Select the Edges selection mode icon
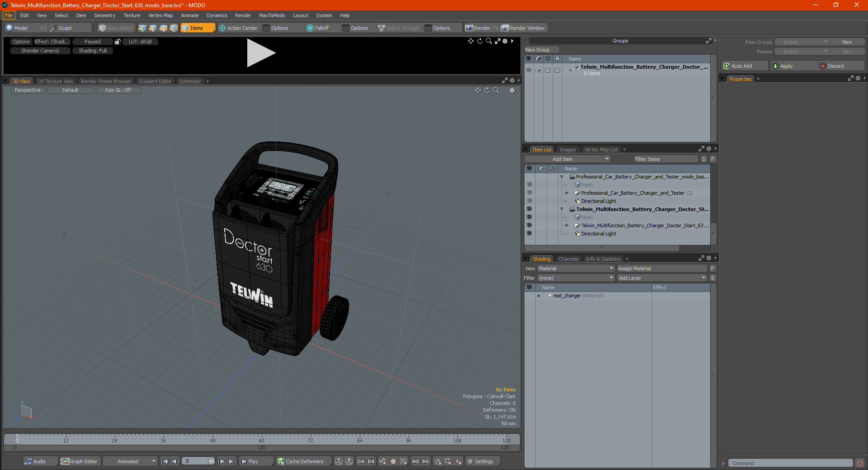The width and height of the screenshot is (868, 470). tap(153, 28)
